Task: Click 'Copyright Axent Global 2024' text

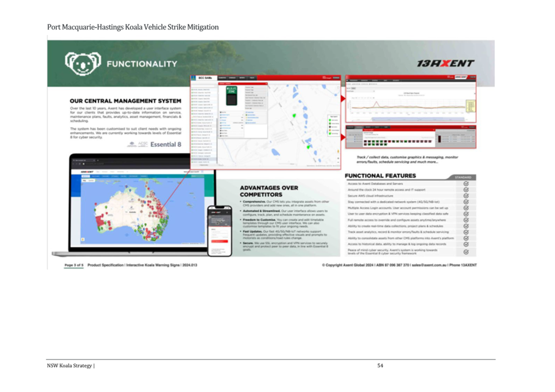Action: pyautogui.click(x=348, y=265)
